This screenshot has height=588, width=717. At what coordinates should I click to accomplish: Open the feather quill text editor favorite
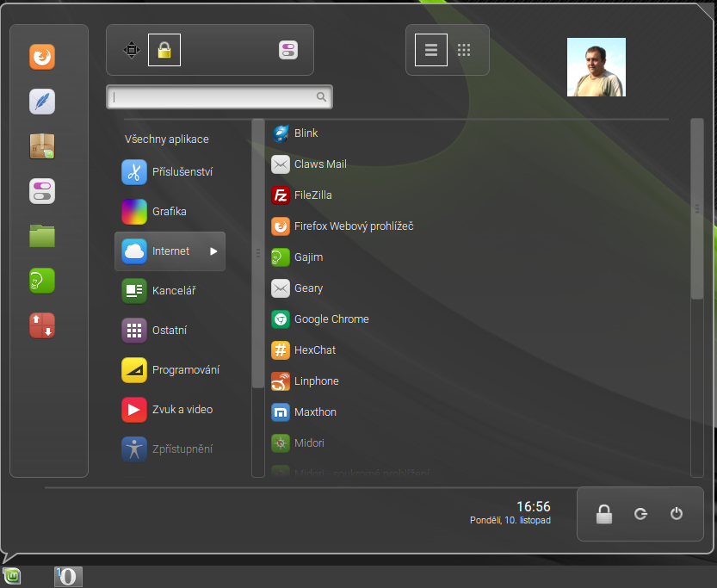click(42, 102)
